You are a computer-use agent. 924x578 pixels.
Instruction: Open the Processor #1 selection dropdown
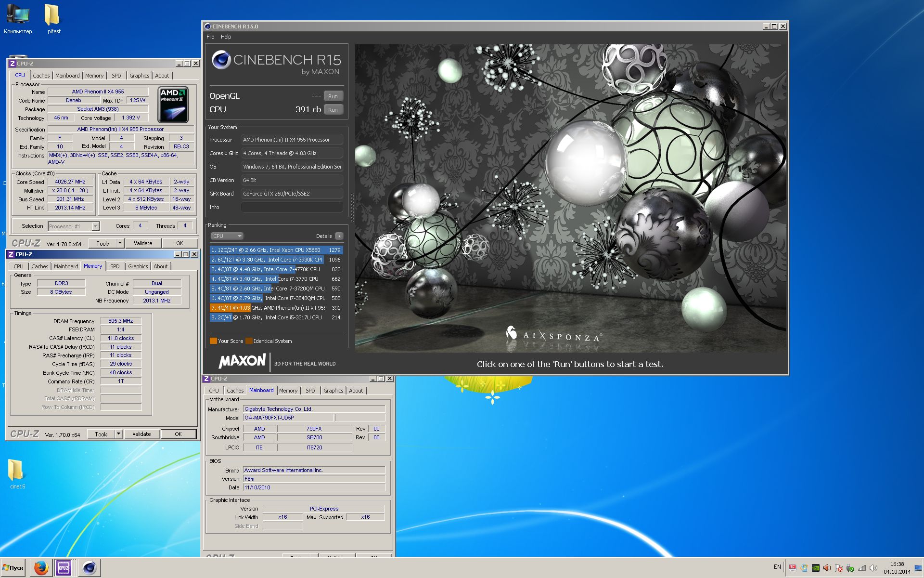(x=74, y=226)
